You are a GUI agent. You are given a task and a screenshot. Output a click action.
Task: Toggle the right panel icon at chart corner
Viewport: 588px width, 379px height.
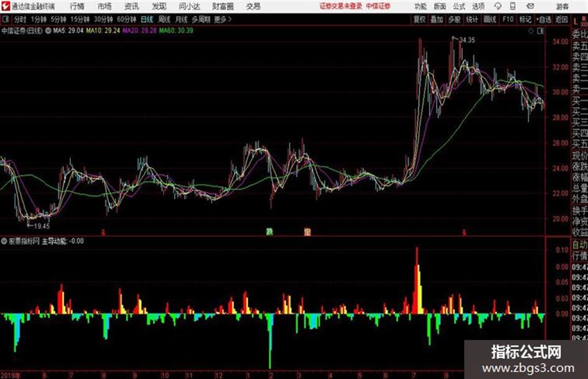pos(540,31)
